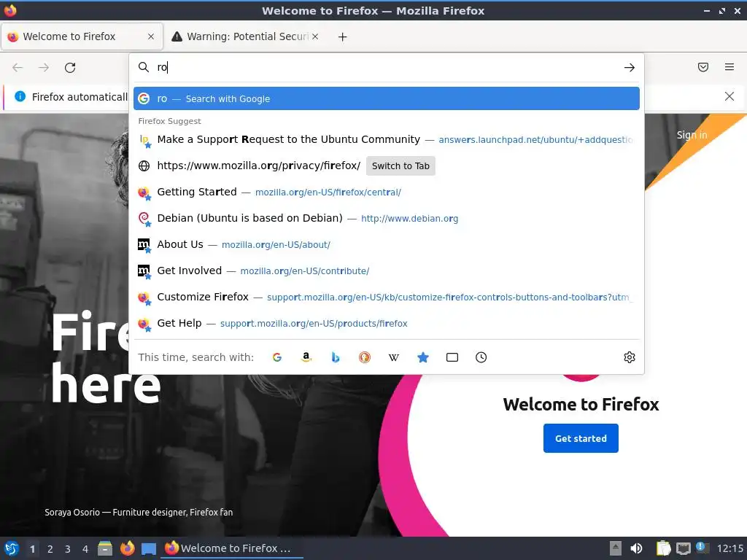Viewport: 747px width, 560px height.
Task: Open the LXQt start menu icon
Action: click(x=12, y=548)
